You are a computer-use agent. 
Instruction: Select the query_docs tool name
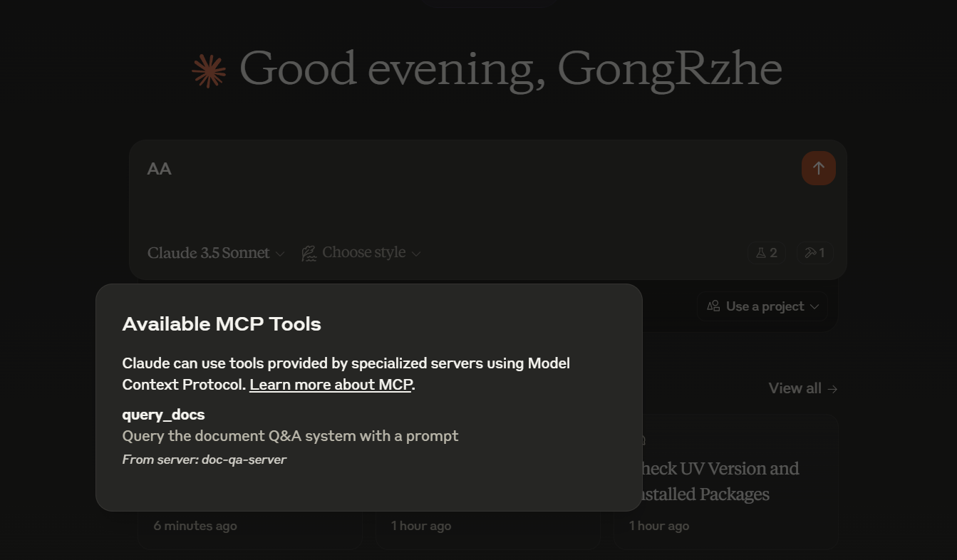(x=163, y=415)
